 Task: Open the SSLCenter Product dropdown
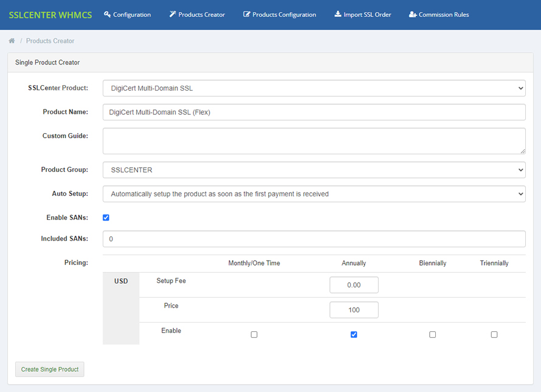[x=314, y=88]
